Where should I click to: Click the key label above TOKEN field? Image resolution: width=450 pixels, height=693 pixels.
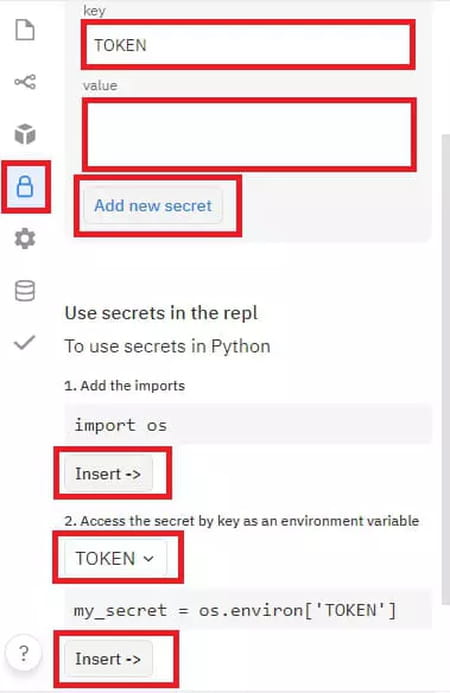click(x=94, y=11)
